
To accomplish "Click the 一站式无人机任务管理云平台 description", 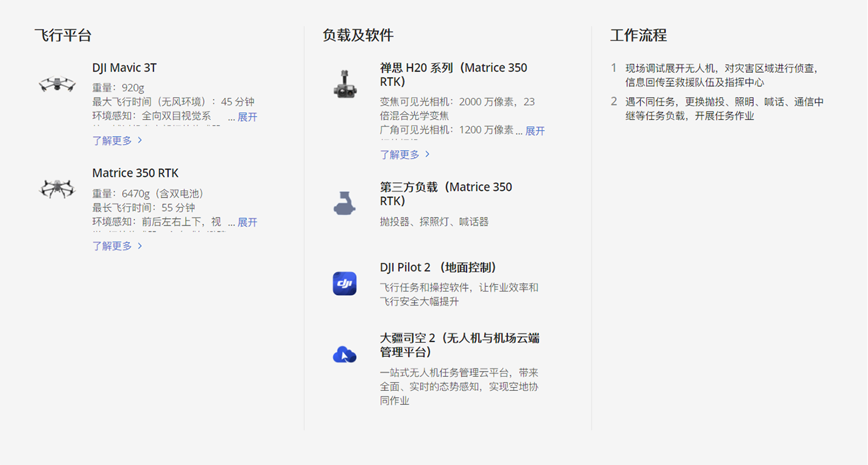I will click(x=459, y=386).
